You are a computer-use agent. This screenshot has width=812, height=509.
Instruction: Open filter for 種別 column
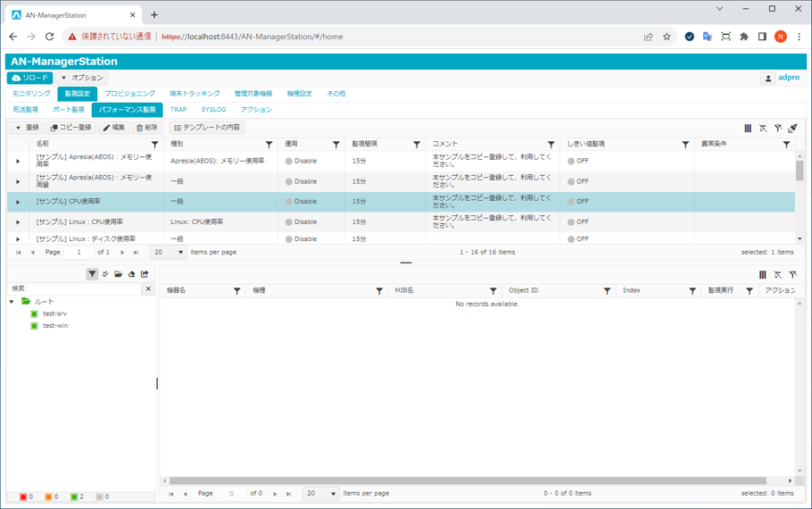coord(269,144)
